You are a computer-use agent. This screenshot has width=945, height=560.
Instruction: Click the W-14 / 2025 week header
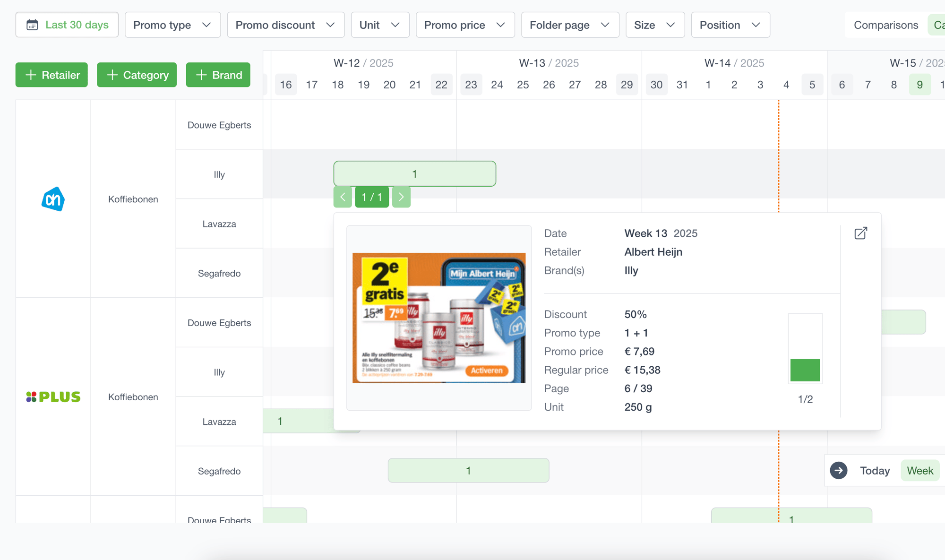[734, 63]
